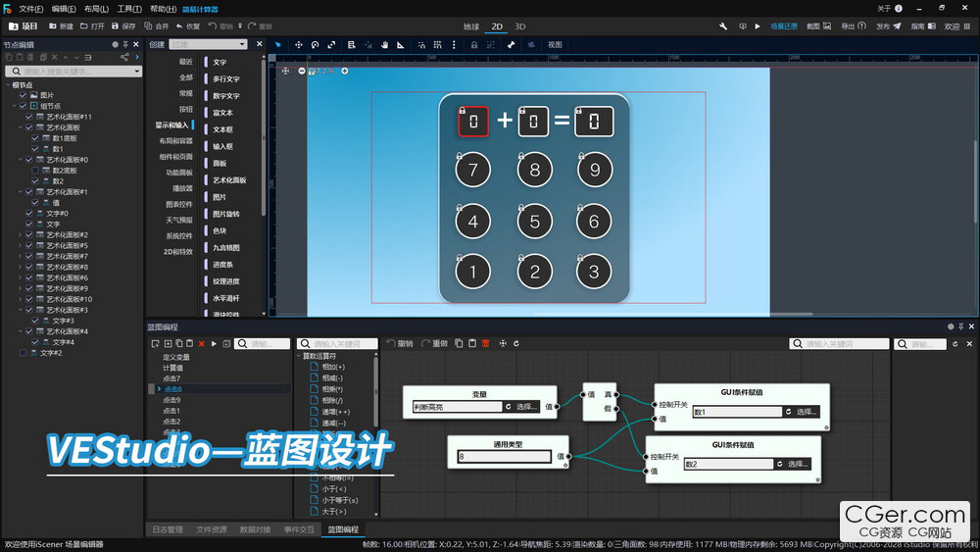Collapse the 算数运算符 category
Screen dimensions: 980x552
(x=299, y=356)
